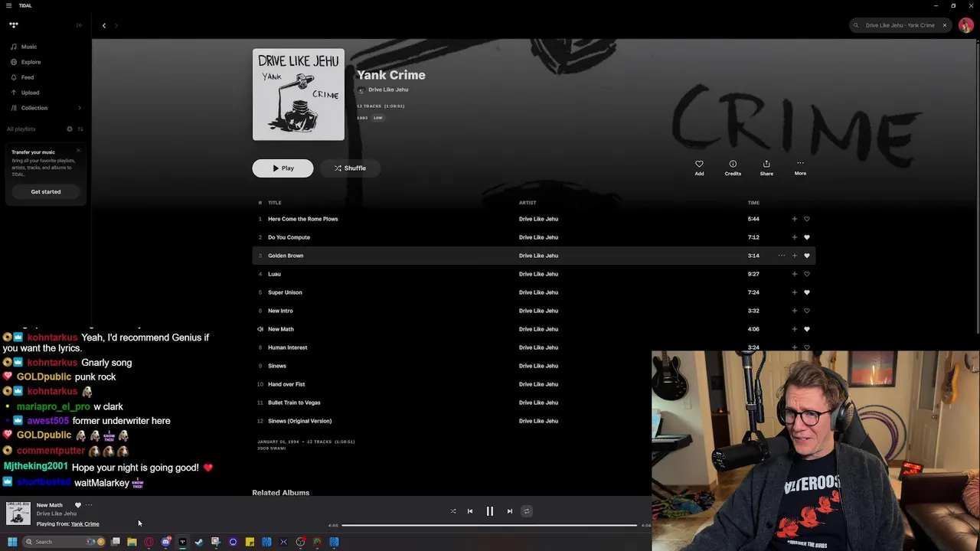Unfavorite New Math in track list
980x551 pixels.
(x=807, y=329)
